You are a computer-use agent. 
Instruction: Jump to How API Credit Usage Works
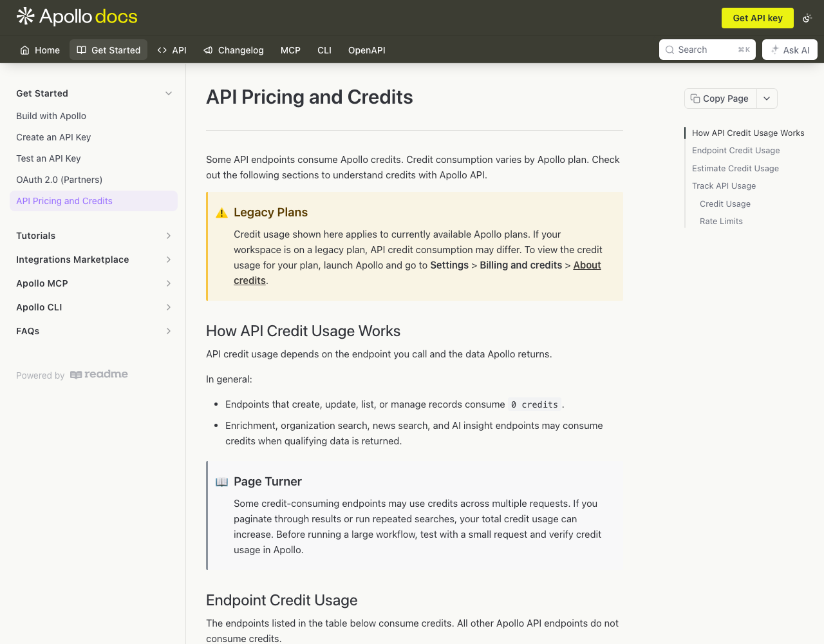tap(748, 133)
